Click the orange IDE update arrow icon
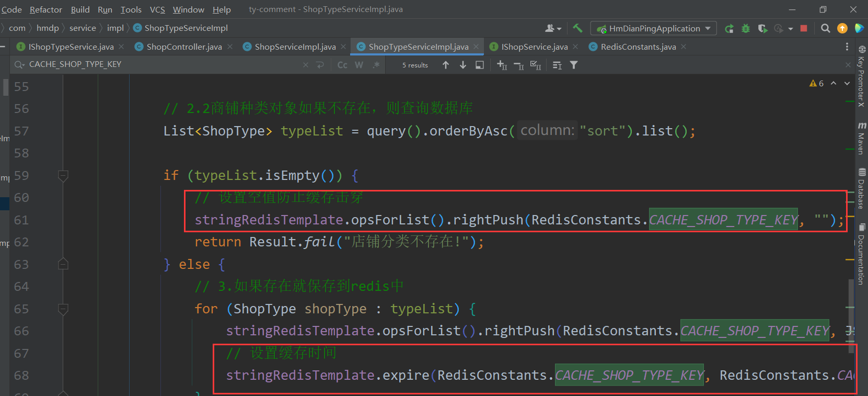868x396 pixels. 842,28
